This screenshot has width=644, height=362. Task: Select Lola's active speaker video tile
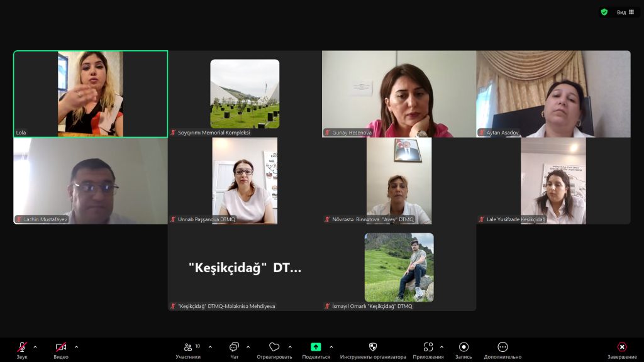[x=91, y=94]
